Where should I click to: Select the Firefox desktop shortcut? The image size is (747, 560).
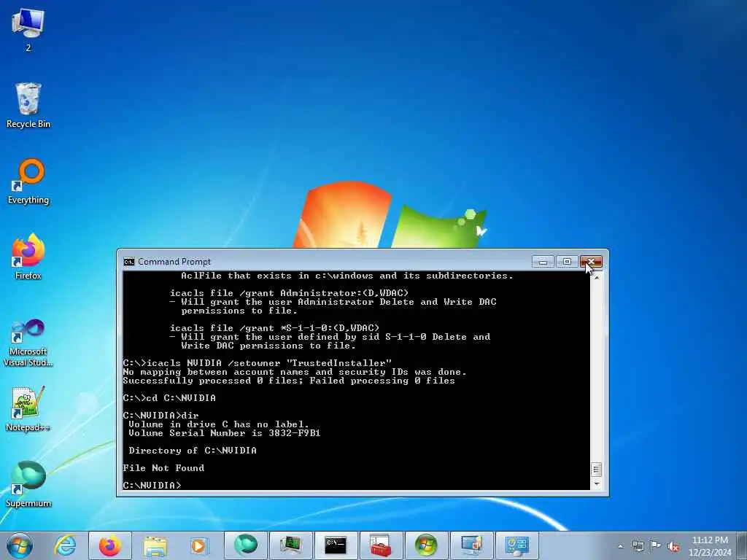point(28,257)
